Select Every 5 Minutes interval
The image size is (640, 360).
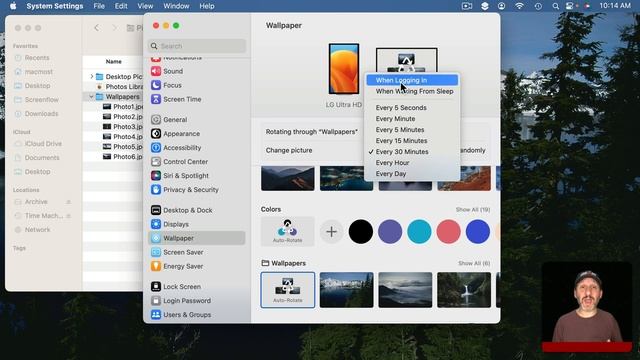point(412,130)
